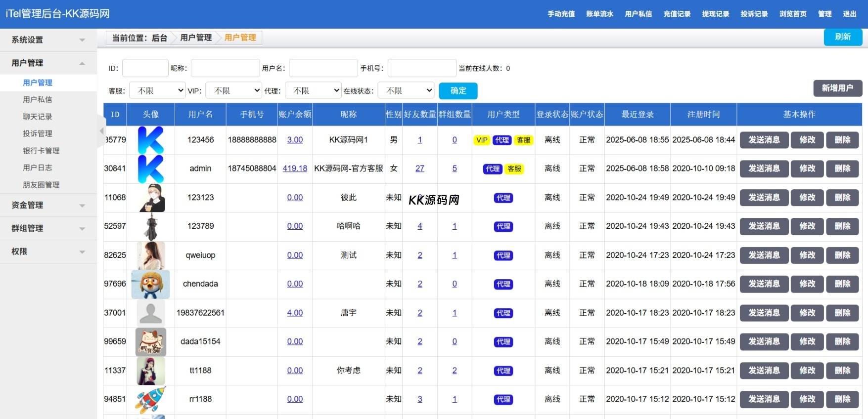Open 客服 filter dropdown

tap(157, 90)
